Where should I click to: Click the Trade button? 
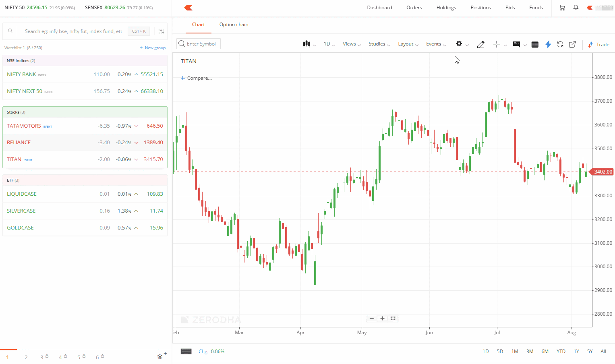click(598, 44)
